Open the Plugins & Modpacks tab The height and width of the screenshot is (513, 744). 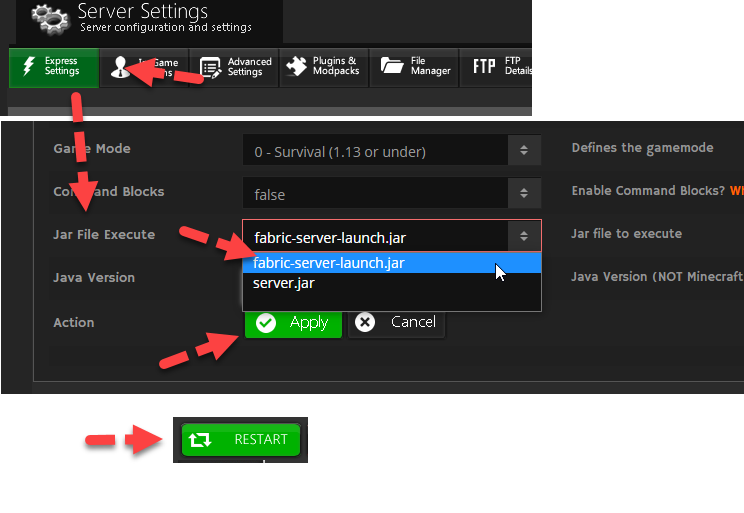click(324, 67)
